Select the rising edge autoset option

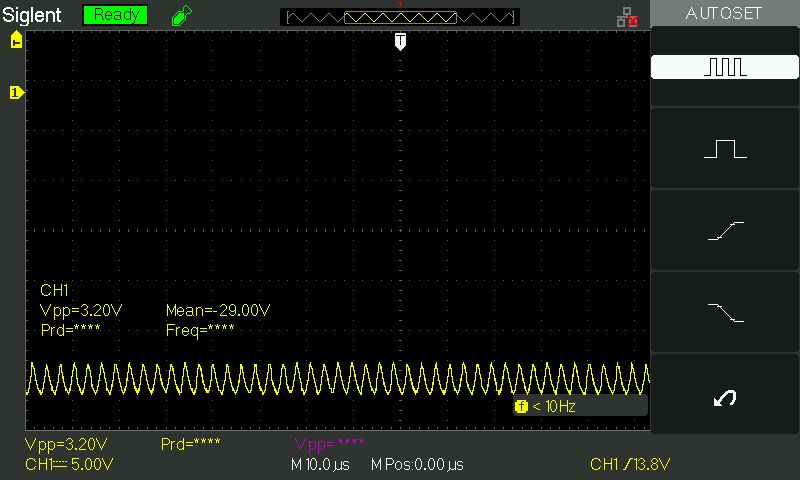pos(724,231)
